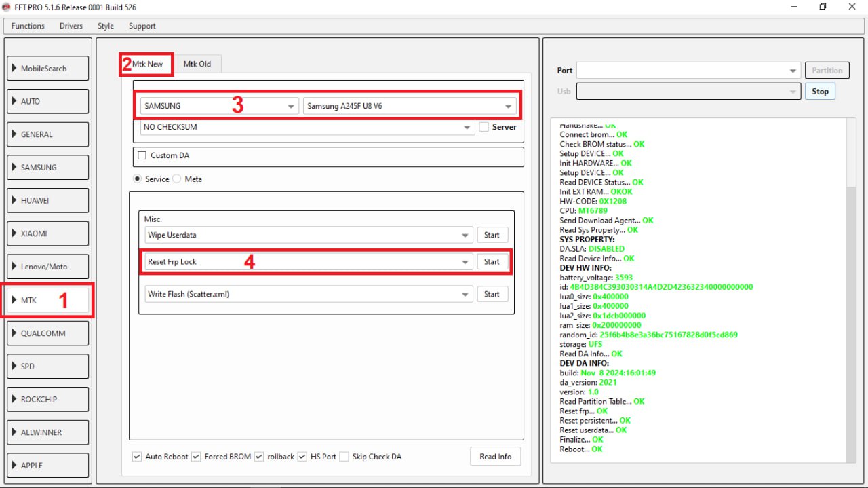This screenshot has height=488, width=868.
Task: Click the lua2_size: 0x1dcb000000 log line
Action: [x=603, y=316]
